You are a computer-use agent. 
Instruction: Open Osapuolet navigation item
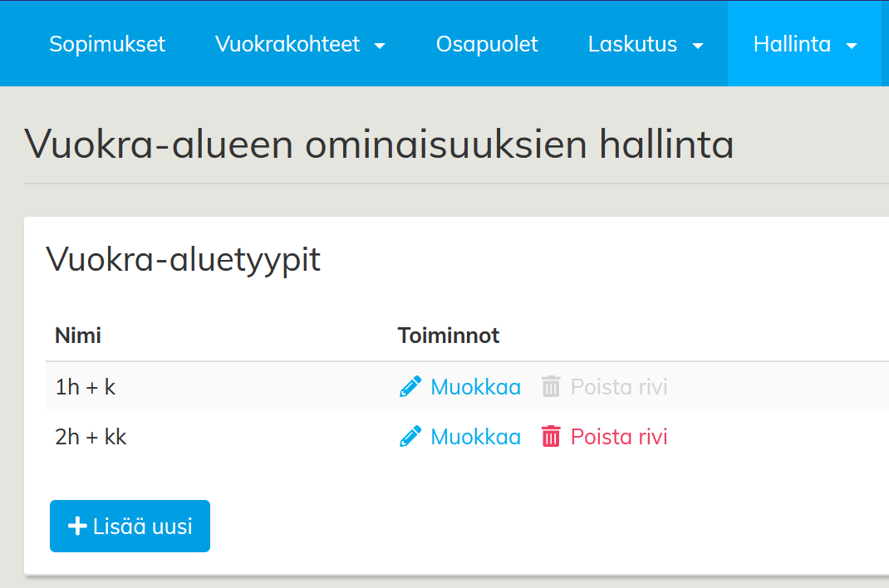tap(487, 44)
